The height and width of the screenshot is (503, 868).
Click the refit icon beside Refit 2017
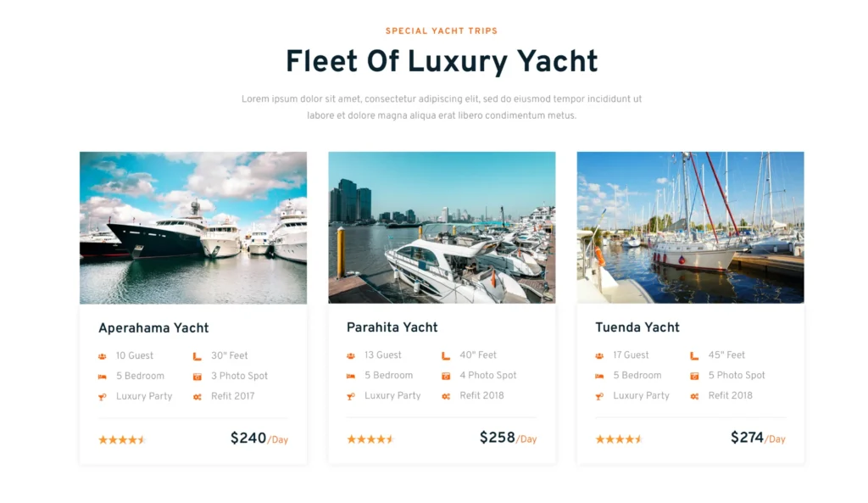[x=197, y=397]
